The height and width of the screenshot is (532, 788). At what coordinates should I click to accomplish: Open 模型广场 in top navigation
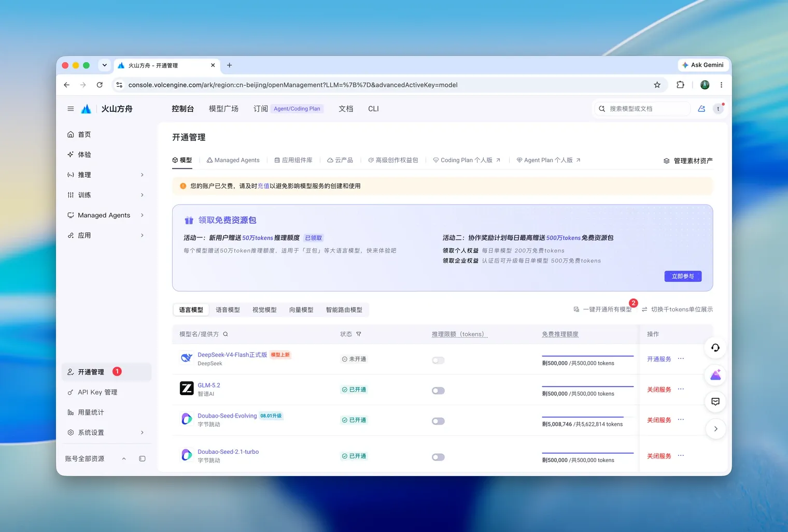click(x=223, y=109)
